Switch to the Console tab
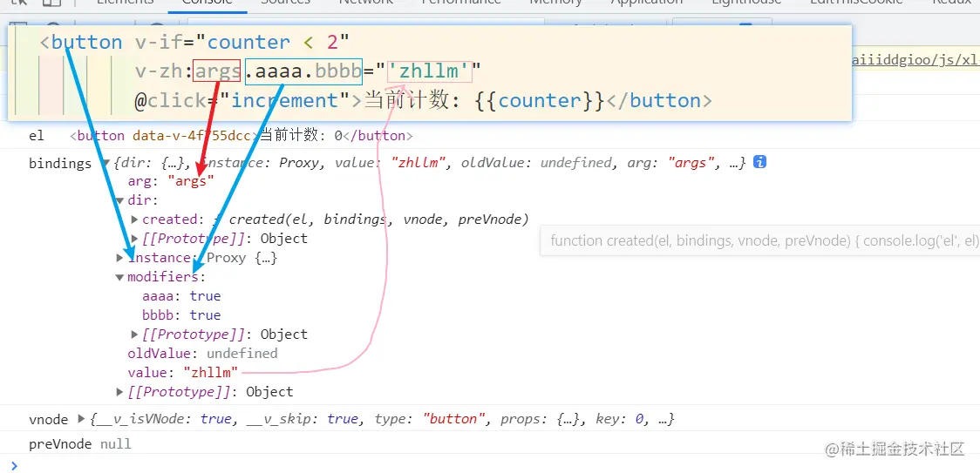The image size is (980, 473). [208, 2]
